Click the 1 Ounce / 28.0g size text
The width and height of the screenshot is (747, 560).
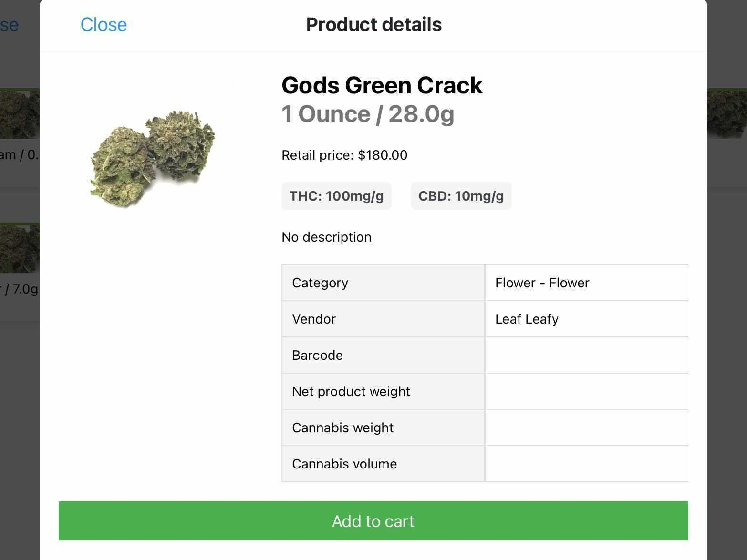pos(368,114)
